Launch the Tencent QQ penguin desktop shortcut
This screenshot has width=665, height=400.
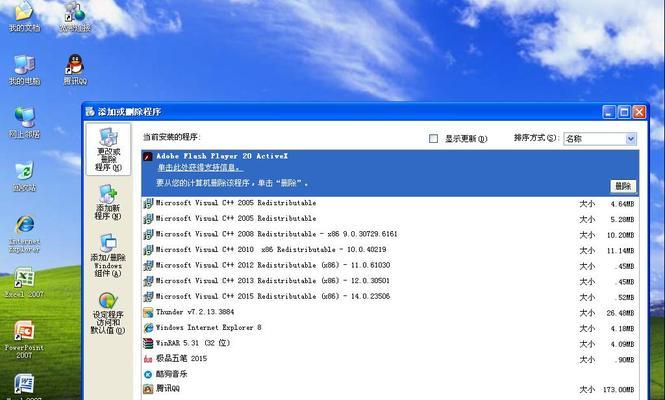(x=75, y=70)
